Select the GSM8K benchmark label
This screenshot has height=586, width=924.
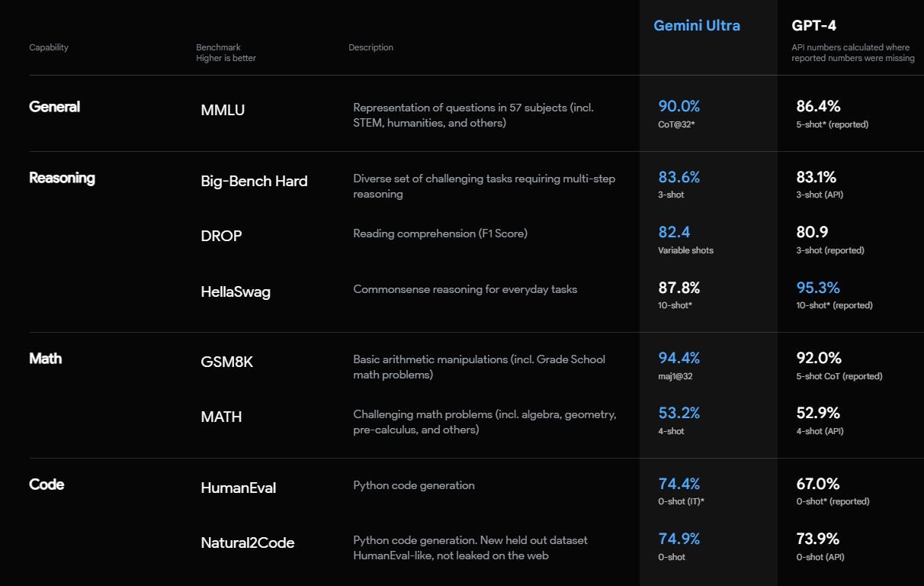pyautogui.click(x=226, y=362)
